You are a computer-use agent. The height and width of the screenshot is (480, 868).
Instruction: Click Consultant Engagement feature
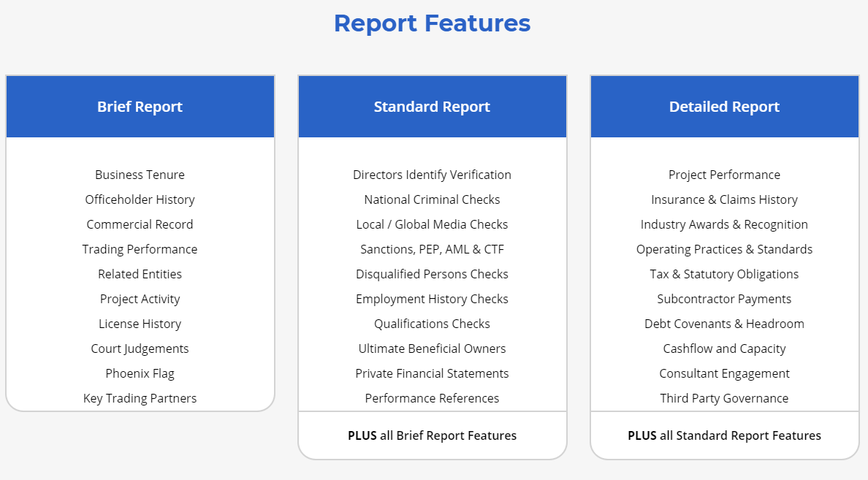point(725,374)
